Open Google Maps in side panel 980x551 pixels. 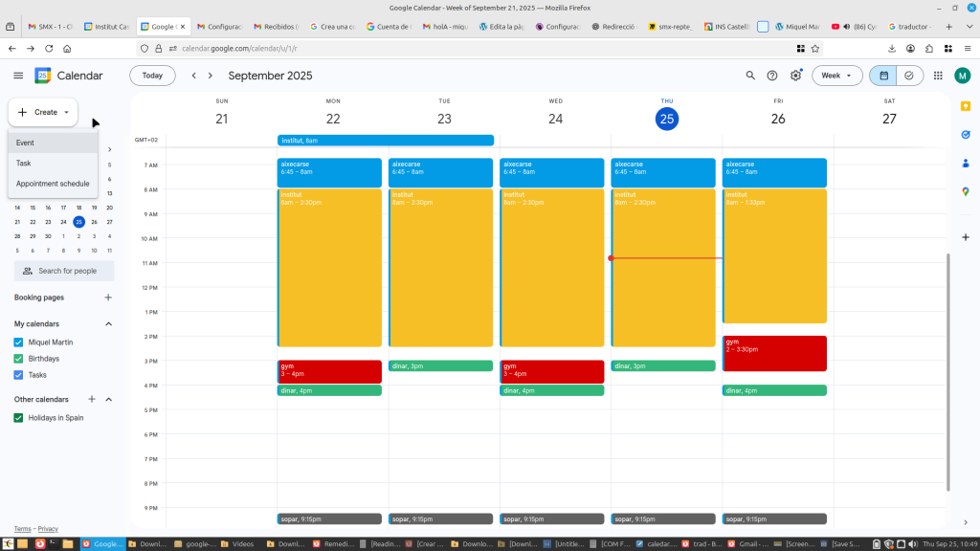click(x=966, y=191)
